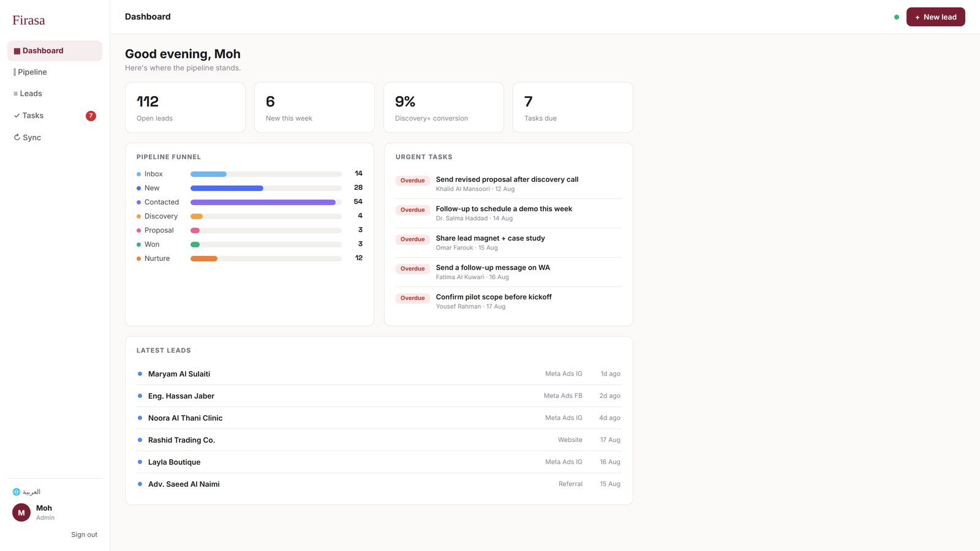The image size is (980, 551).
Task: Click the Proposal funnel stage label
Action: [159, 230]
